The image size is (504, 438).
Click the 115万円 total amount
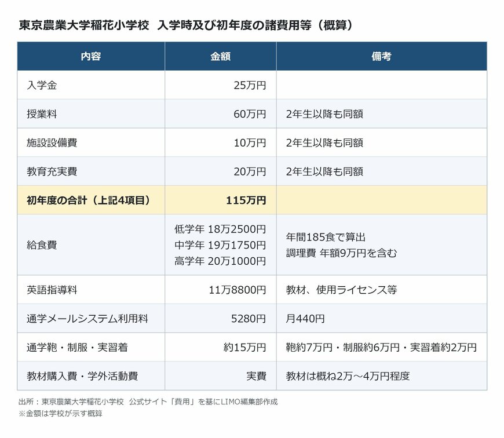click(246, 200)
